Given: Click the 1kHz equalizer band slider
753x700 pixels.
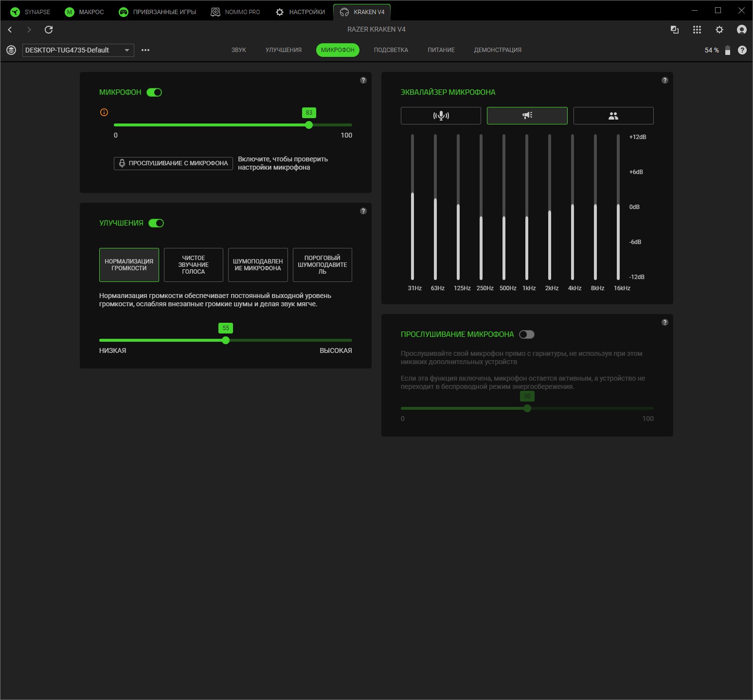Looking at the screenshot, I should click(x=527, y=207).
